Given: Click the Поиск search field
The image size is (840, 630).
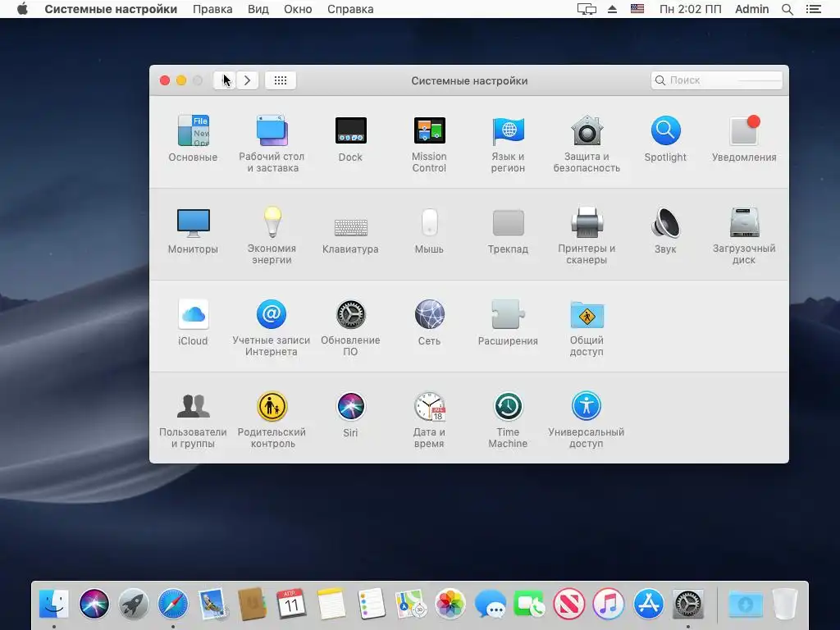Looking at the screenshot, I should tap(716, 80).
